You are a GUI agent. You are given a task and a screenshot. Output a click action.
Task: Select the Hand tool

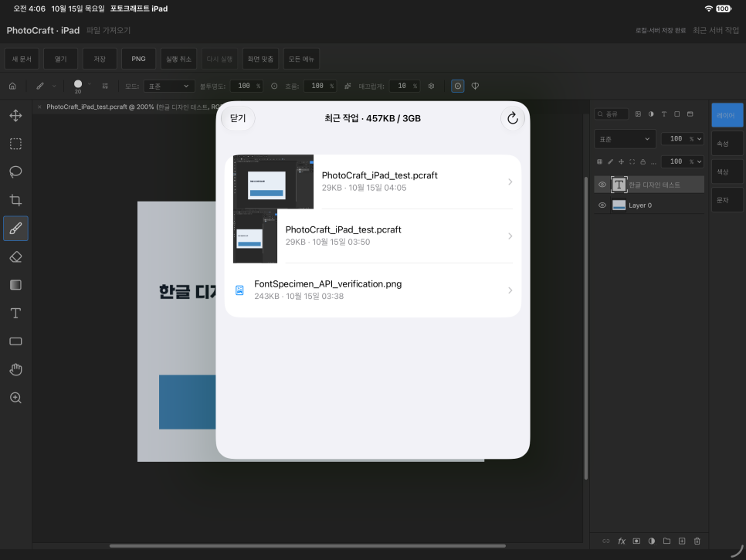pos(15,370)
